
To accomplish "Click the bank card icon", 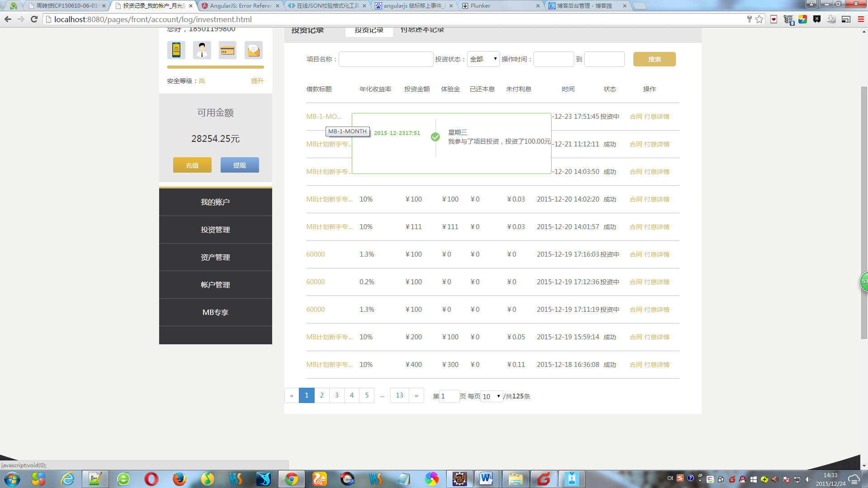I will (227, 50).
